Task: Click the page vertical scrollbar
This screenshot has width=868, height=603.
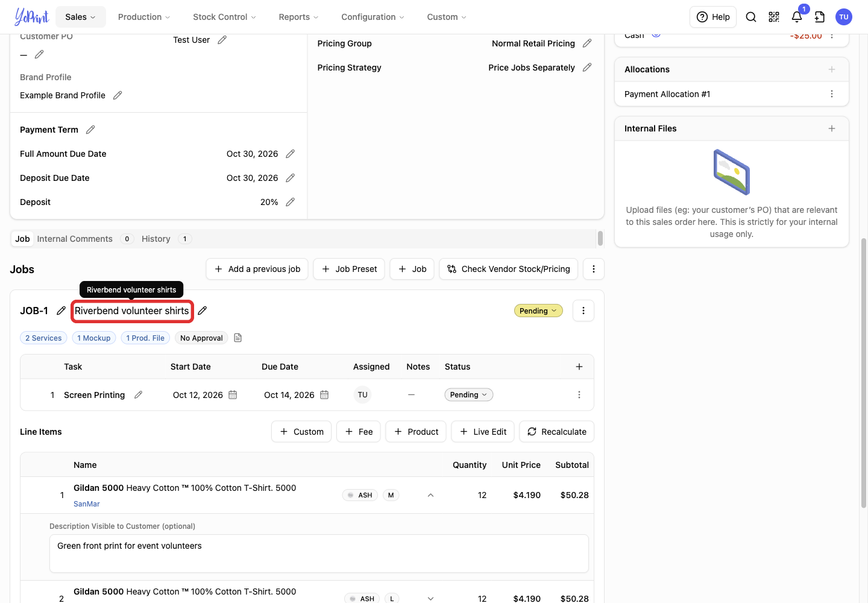Action: coord(863,374)
